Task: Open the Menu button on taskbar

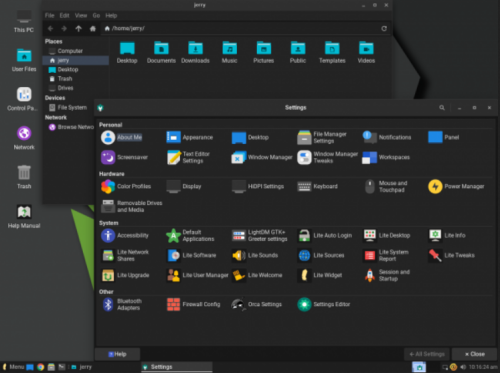Action: click(x=14, y=367)
